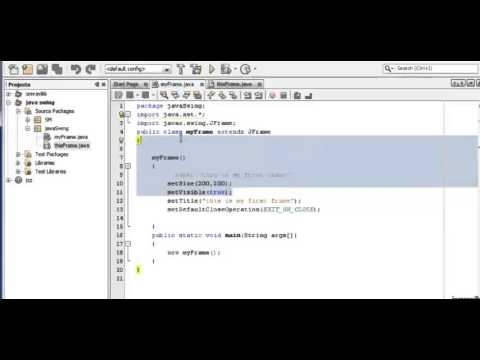The height and width of the screenshot is (360, 480).
Task: Click the setTitle line of code
Action: pyautogui.click(x=234, y=201)
